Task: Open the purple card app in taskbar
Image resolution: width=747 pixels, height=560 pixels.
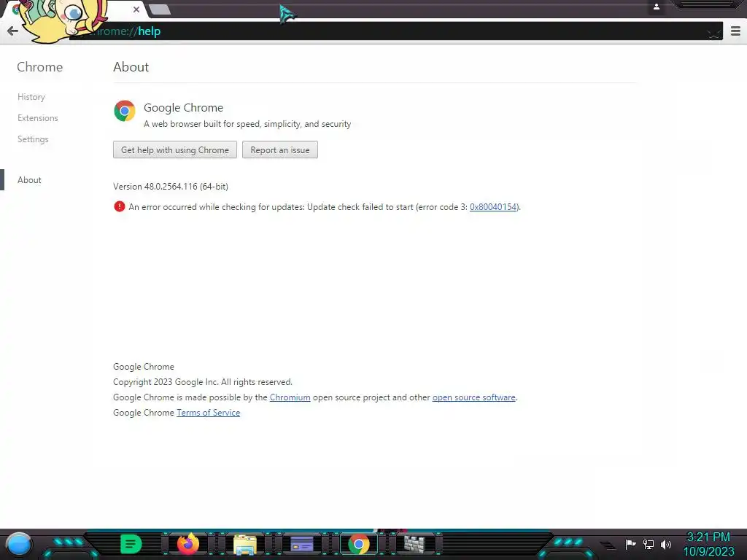Action: [x=301, y=544]
